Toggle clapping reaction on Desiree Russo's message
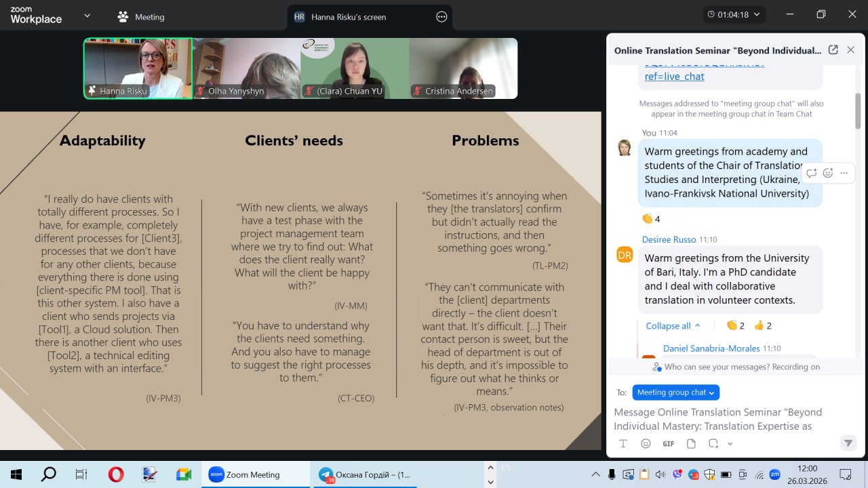This screenshot has width=868, height=488. (x=735, y=326)
